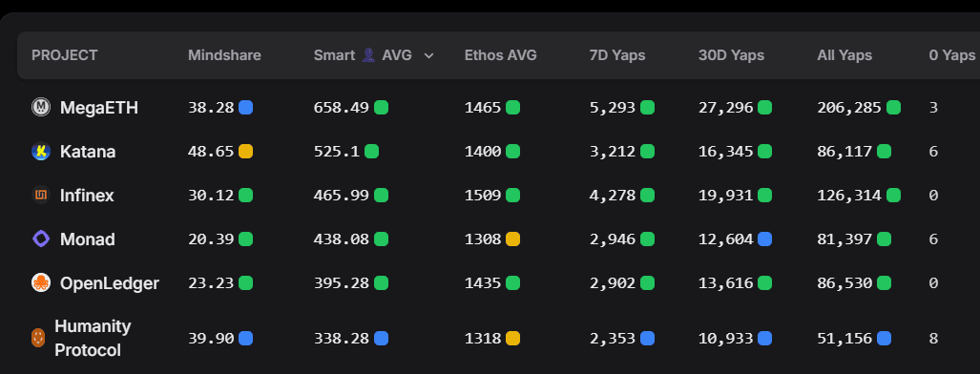
Task: Click the OpenLedger orange octopus logo
Action: pyautogui.click(x=41, y=282)
